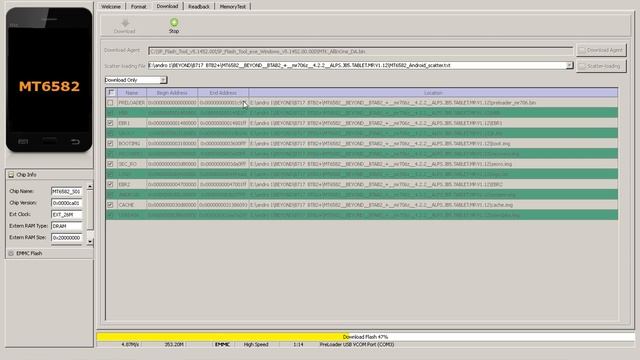The height and width of the screenshot is (360, 640).
Task: Click the Ext Clock value field
Action: tap(67, 214)
